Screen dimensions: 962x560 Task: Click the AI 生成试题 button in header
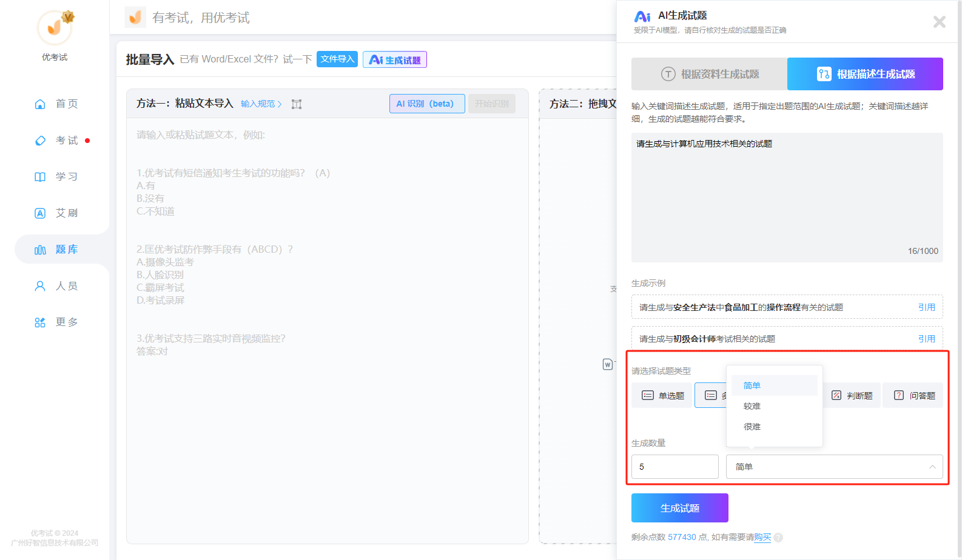395,59
